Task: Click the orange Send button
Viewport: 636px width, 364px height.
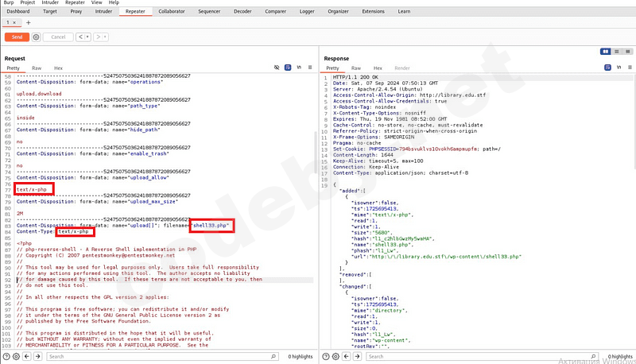Action: click(17, 37)
